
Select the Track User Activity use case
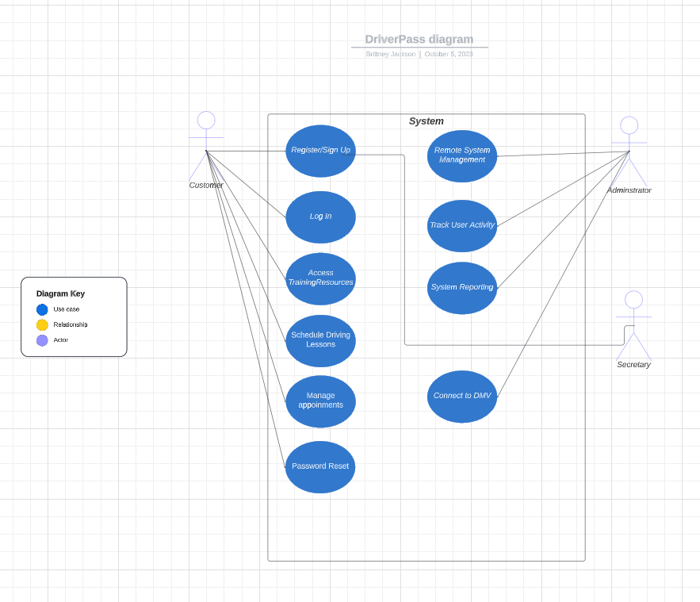(462, 226)
